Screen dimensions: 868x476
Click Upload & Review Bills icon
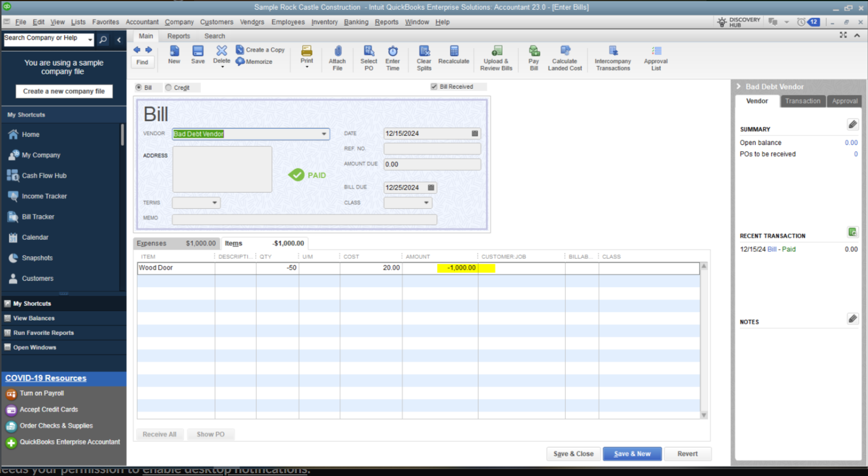click(497, 51)
